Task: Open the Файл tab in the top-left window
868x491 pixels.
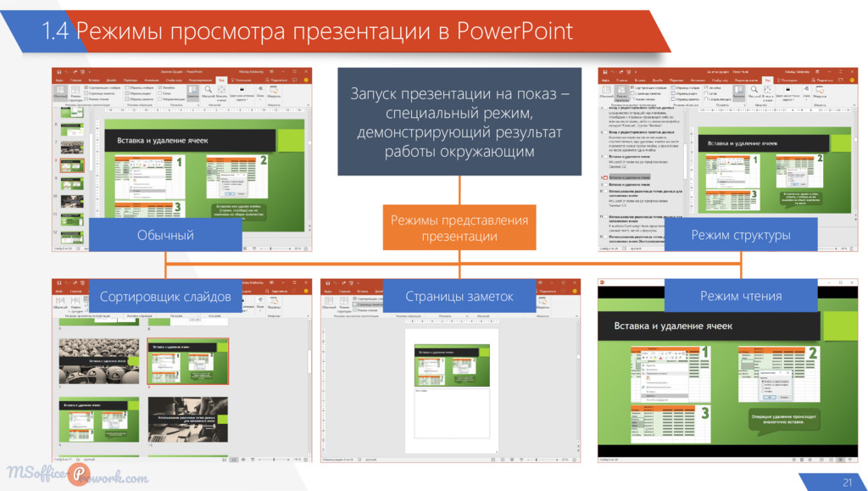Action: tap(59, 80)
